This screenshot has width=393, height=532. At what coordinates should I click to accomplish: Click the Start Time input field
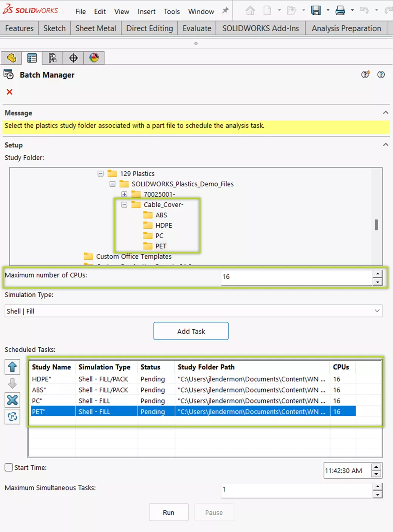(347, 471)
